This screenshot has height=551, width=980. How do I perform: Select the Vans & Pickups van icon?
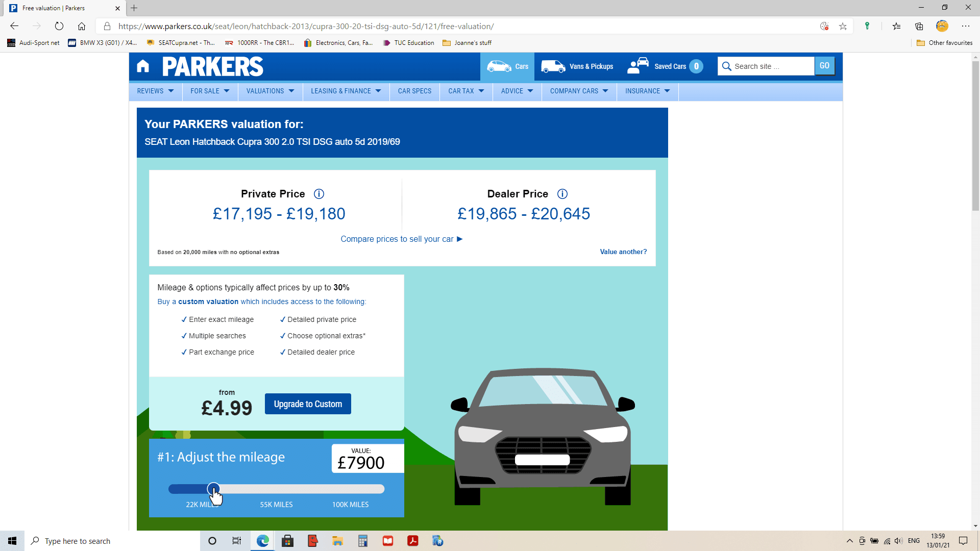pyautogui.click(x=553, y=66)
